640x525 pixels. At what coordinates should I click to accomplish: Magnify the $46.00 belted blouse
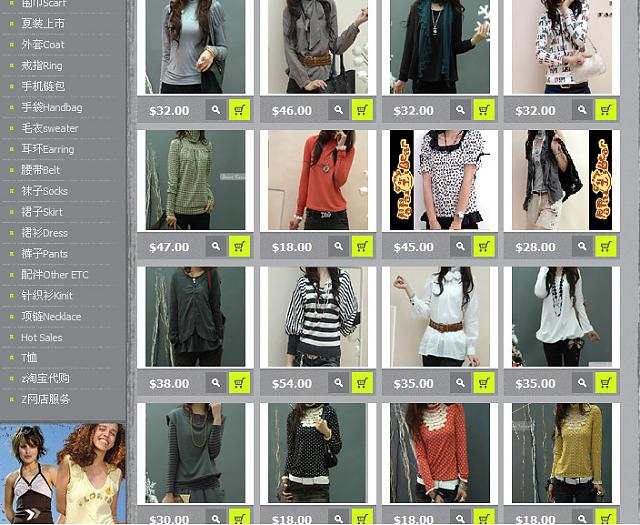[x=339, y=110]
